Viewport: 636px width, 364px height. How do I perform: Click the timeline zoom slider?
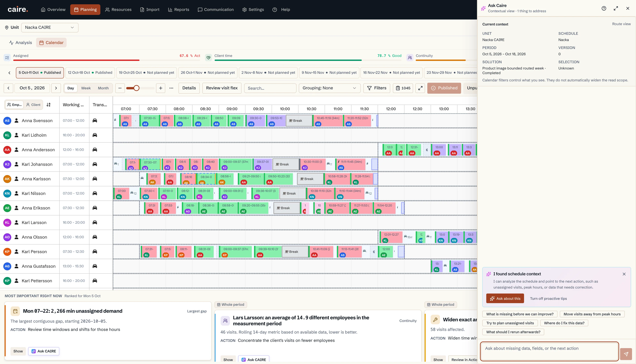tap(140, 88)
